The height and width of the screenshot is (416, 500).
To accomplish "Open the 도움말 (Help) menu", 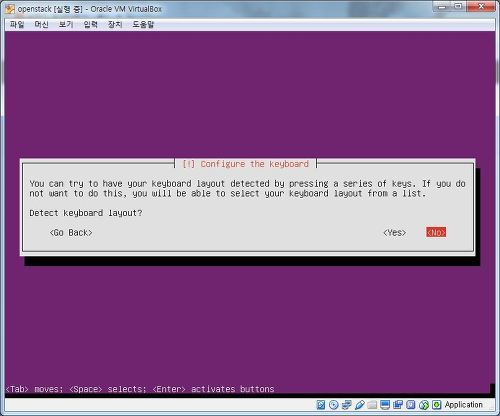I will point(143,24).
